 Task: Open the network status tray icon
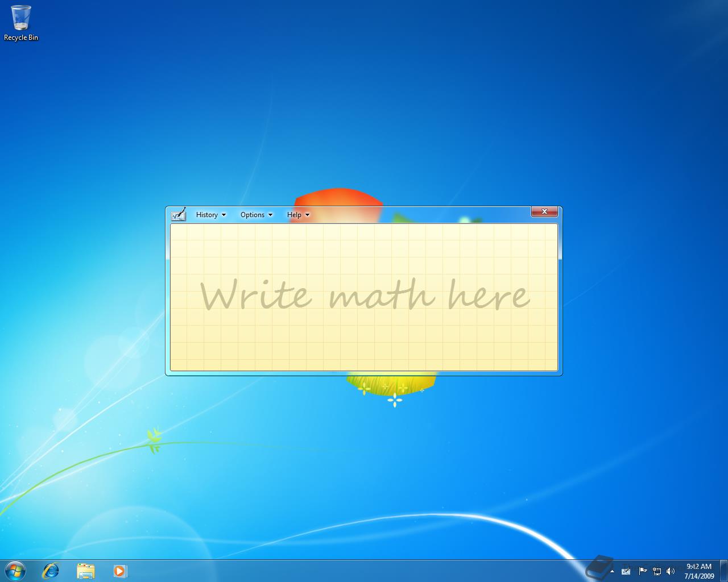657,571
